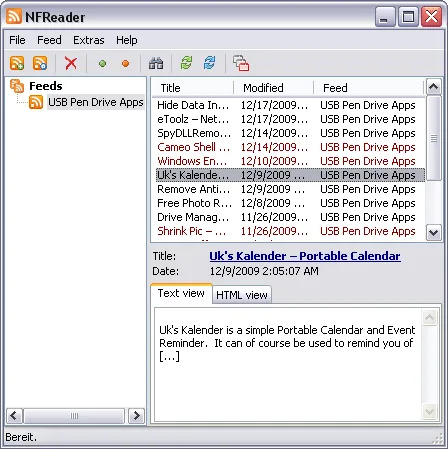Image resolution: width=448 pixels, height=449 pixels.
Task: Click feeds panel scroll left arrow
Action: point(14,416)
